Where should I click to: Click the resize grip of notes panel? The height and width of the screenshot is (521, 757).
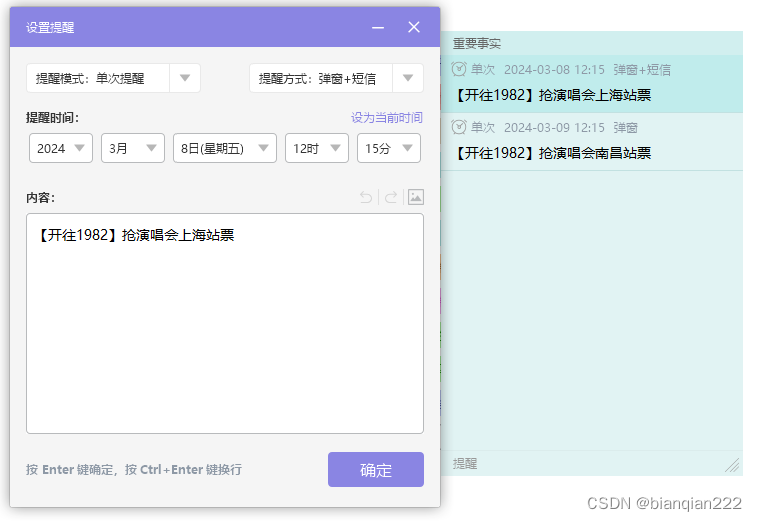coord(732,465)
